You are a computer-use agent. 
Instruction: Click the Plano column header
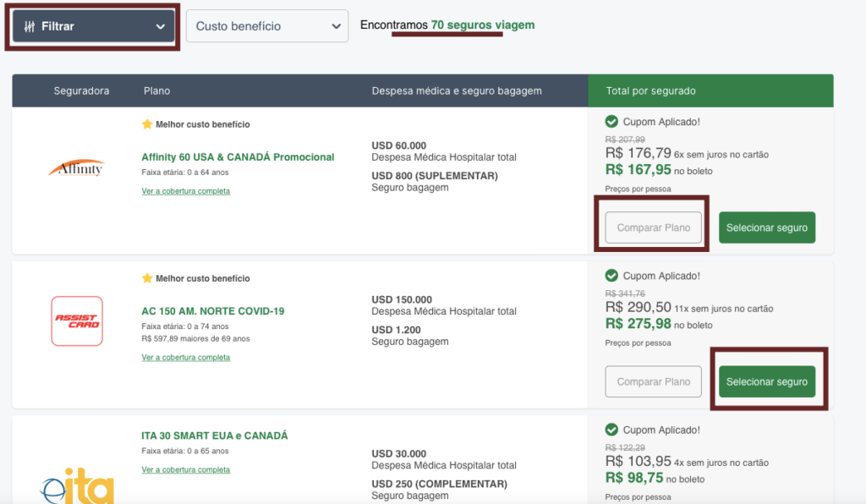tap(156, 91)
